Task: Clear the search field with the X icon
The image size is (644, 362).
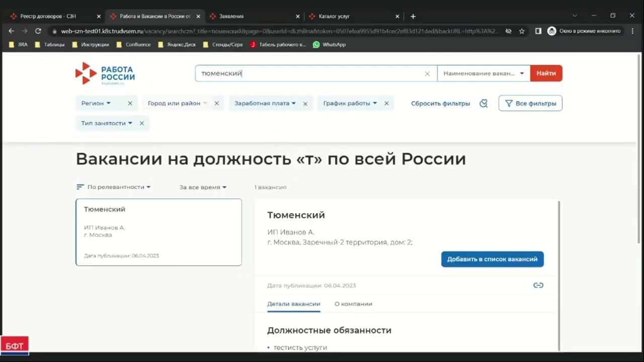Action: (x=427, y=73)
